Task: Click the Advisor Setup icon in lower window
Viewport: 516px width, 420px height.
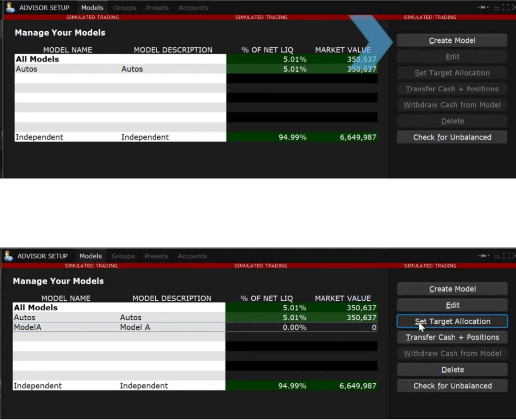Action: (9, 256)
